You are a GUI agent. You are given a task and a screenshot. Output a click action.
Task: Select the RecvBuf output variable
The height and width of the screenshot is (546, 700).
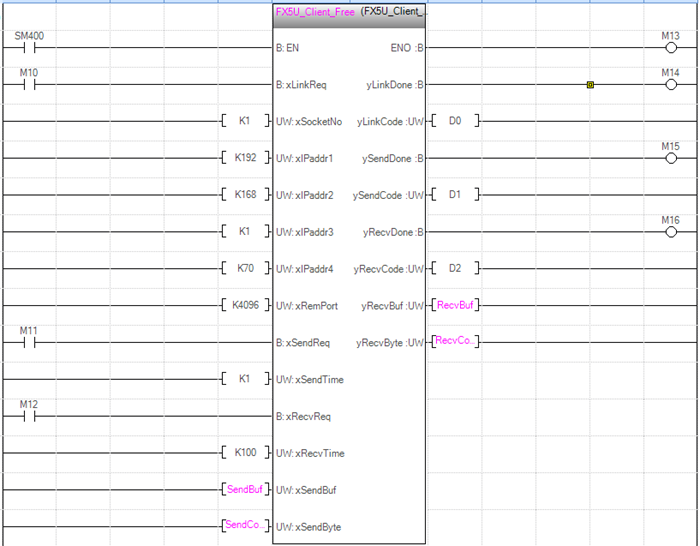coord(455,305)
